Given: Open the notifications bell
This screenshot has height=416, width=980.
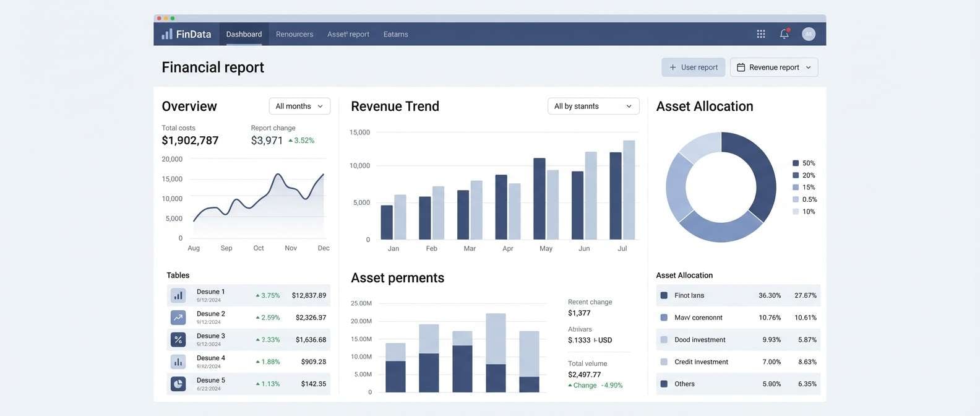Looking at the screenshot, I should [784, 34].
